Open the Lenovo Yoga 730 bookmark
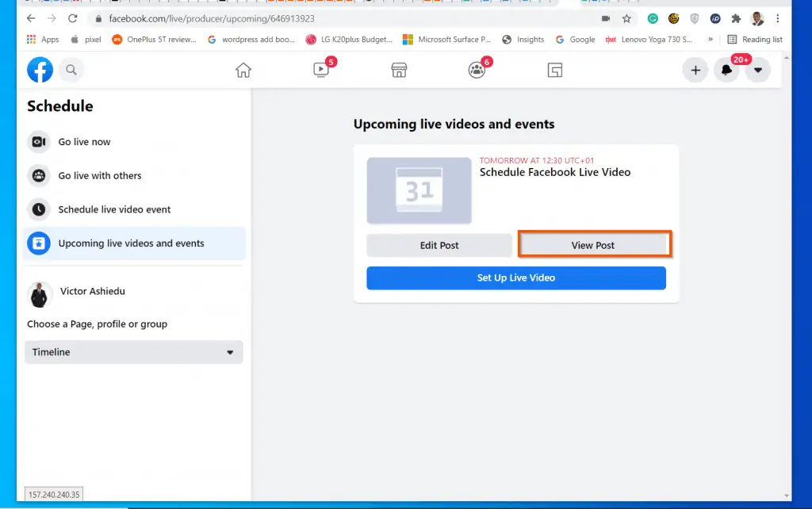This screenshot has height=509, width=812. click(649, 40)
